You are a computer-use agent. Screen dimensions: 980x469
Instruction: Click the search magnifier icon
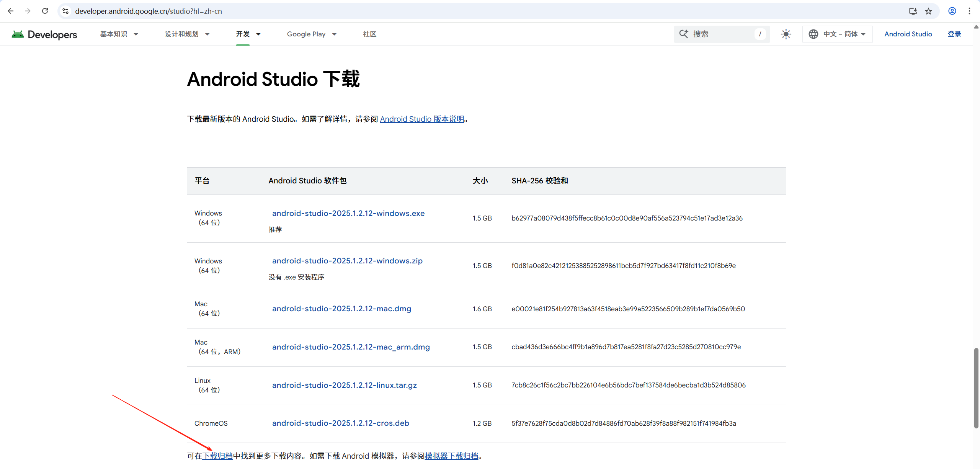pyautogui.click(x=683, y=34)
